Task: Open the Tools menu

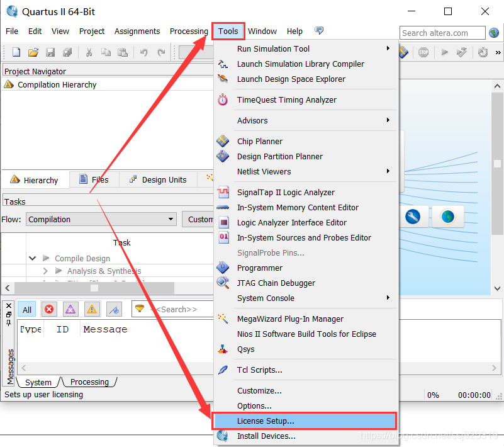Action: [x=228, y=31]
